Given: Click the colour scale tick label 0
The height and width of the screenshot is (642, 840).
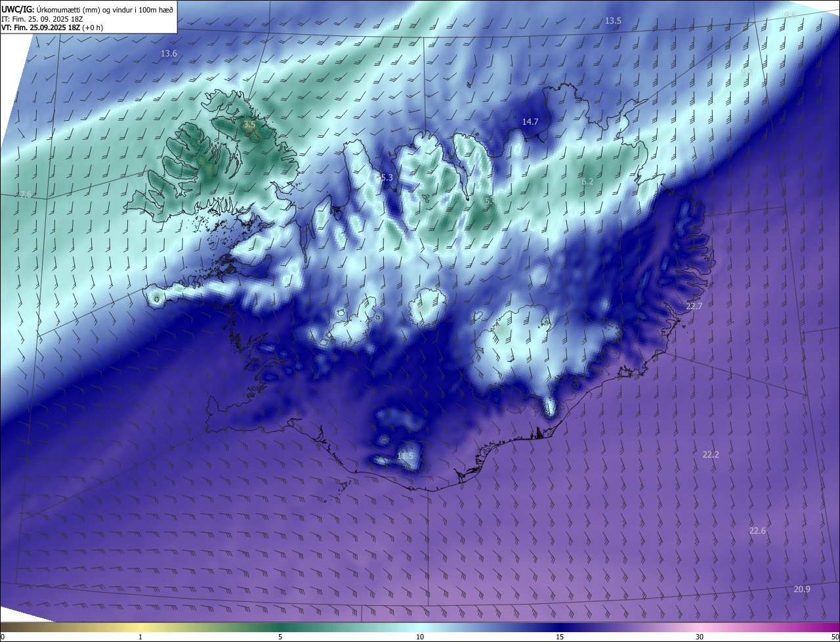Looking at the screenshot, I should [3, 637].
